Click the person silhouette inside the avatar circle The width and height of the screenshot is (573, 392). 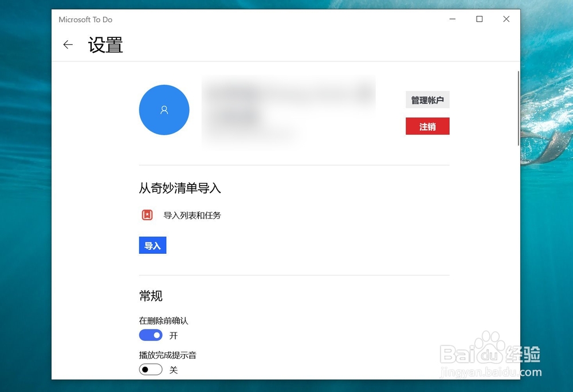[164, 109]
